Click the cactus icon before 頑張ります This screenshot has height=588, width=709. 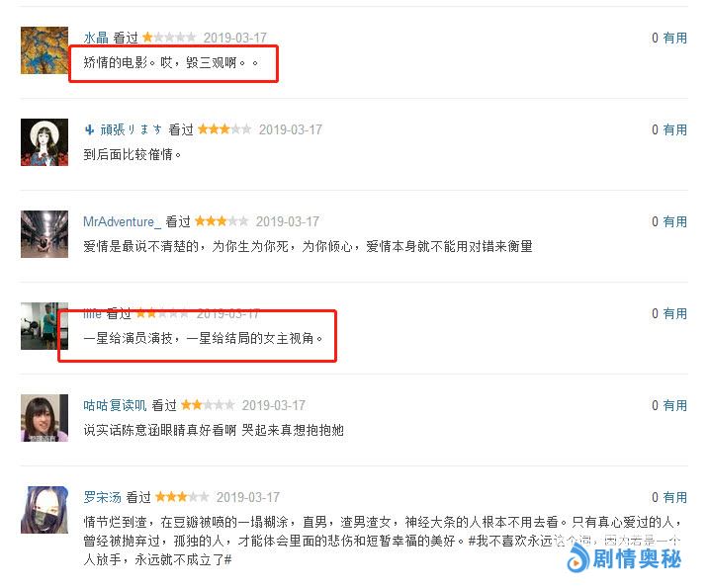point(90,130)
